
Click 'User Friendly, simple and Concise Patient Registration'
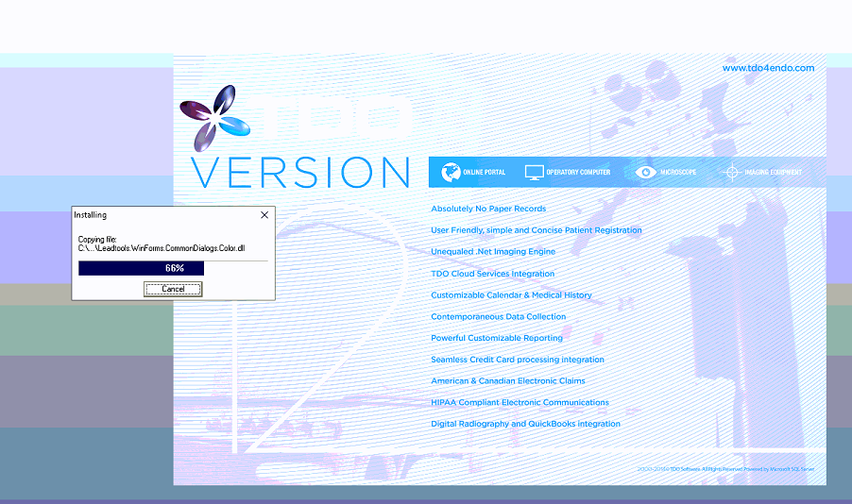pyautogui.click(x=536, y=230)
